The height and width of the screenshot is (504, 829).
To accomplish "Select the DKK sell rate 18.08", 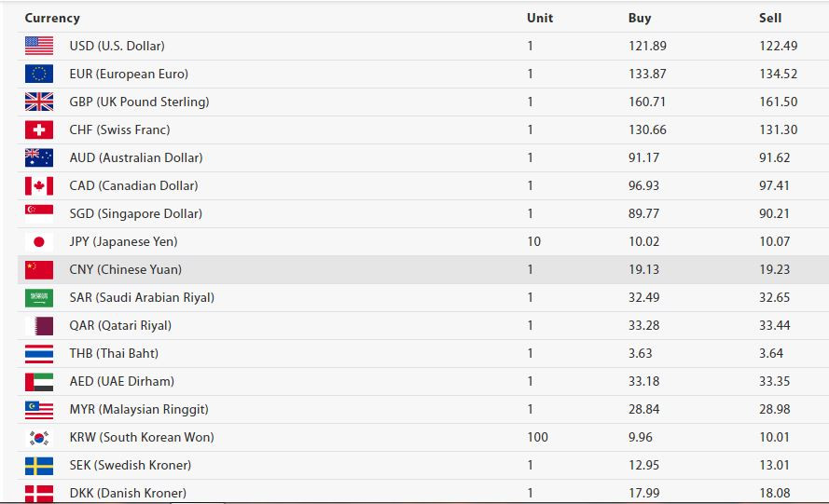I will pyautogui.click(x=775, y=493).
